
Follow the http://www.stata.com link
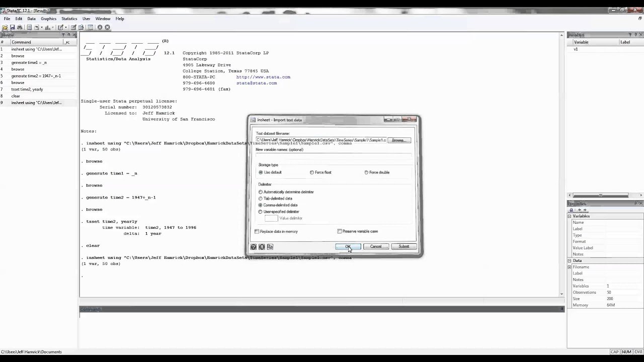263,77
